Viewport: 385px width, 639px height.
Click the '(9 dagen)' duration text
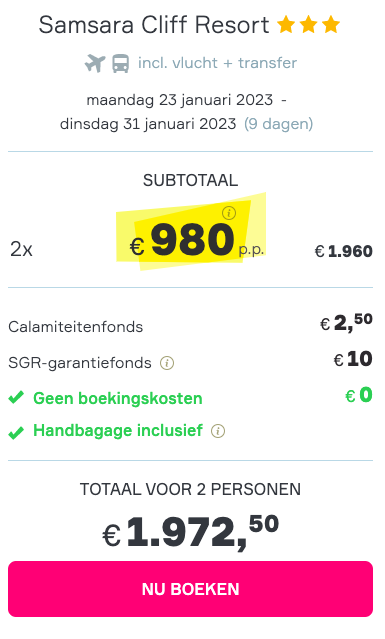pyautogui.click(x=278, y=123)
